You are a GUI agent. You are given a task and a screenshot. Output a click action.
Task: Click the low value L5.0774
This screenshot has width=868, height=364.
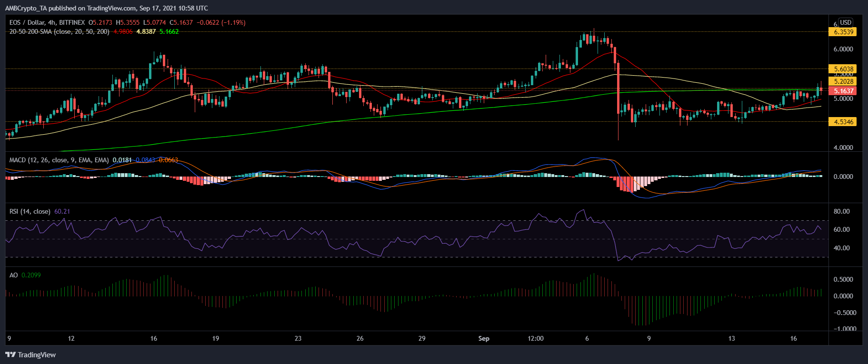click(154, 22)
